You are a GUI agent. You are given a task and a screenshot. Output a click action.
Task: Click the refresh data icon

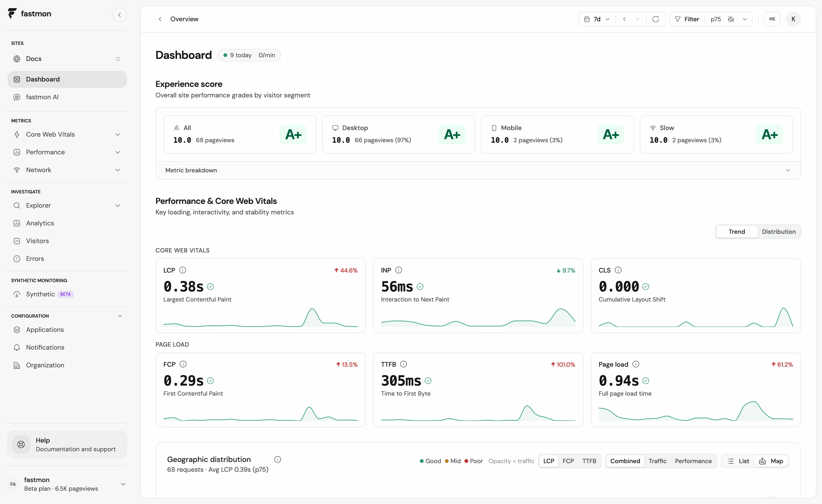point(655,19)
